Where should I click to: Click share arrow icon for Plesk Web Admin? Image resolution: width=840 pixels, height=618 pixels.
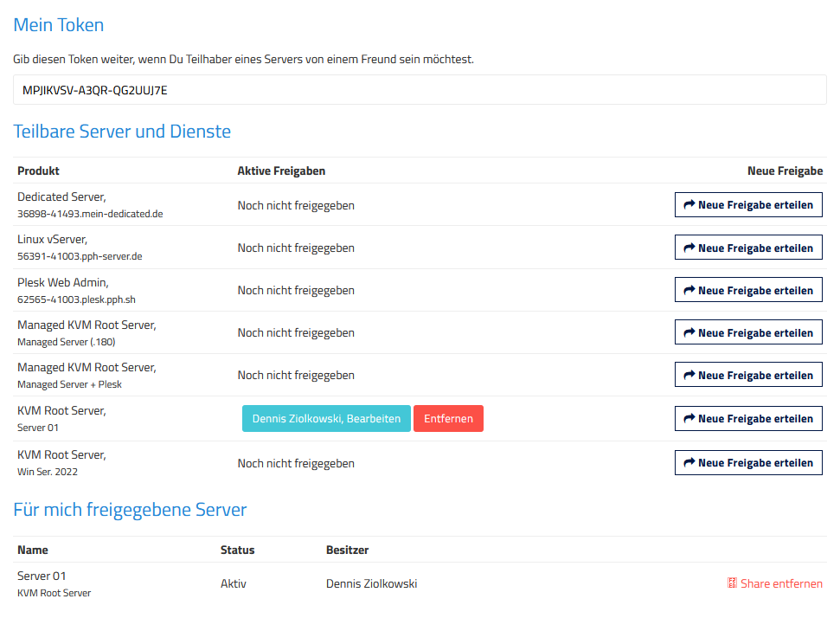(689, 290)
